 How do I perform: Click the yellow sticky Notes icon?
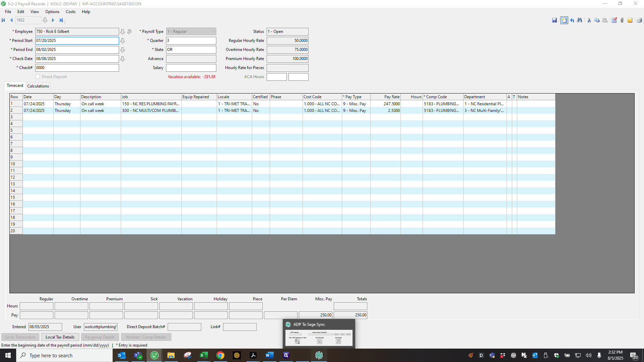click(x=630, y=20)
